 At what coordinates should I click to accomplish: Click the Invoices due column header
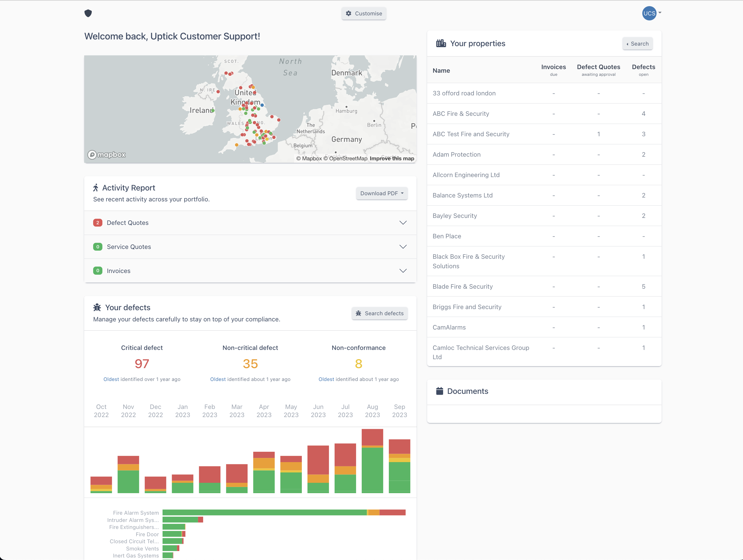[553, 70]
